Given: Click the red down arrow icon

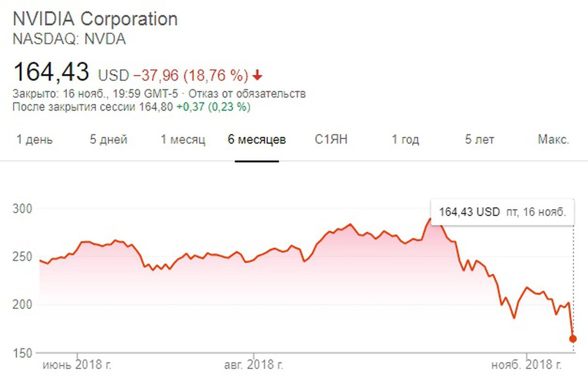Looking at the screenshot, I should pyautogui.click(x=258, y=75).
